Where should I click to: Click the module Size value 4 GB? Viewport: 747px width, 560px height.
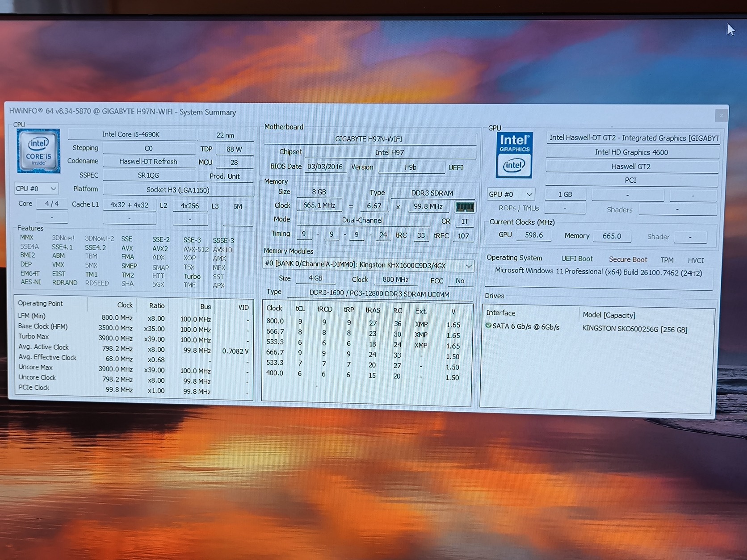tap(315, 278)
